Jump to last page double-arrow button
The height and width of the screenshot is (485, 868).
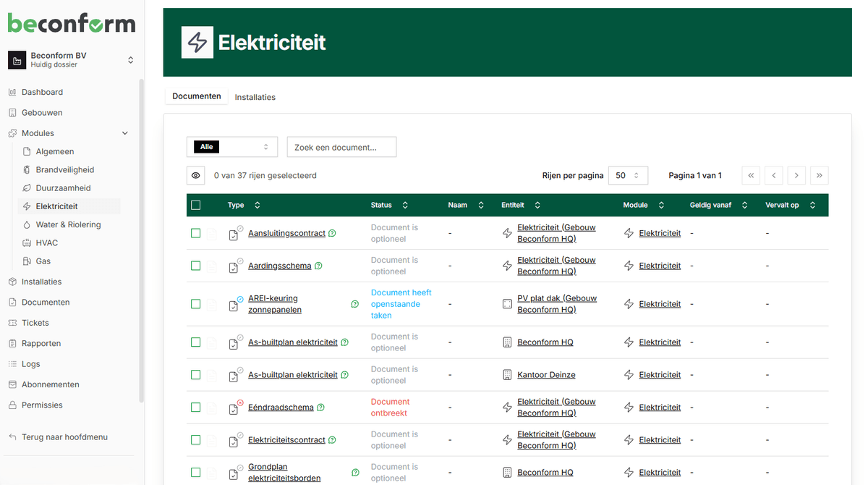820,175
